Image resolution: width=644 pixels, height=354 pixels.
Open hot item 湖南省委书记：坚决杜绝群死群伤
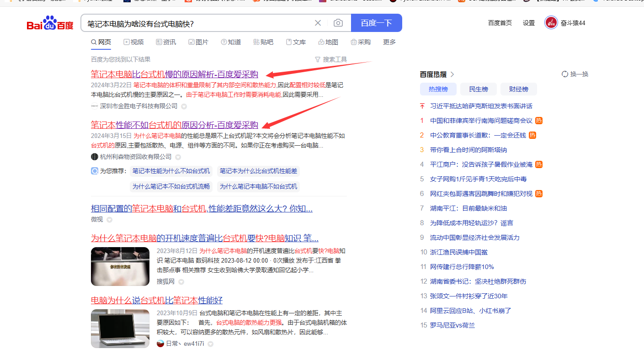pos(478,281)
